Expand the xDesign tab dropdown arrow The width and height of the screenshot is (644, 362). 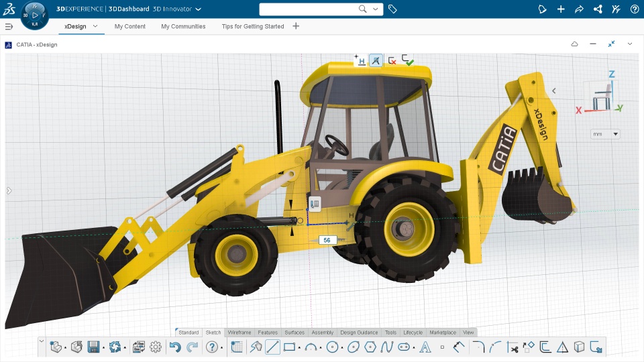click(x=95, y=26)
